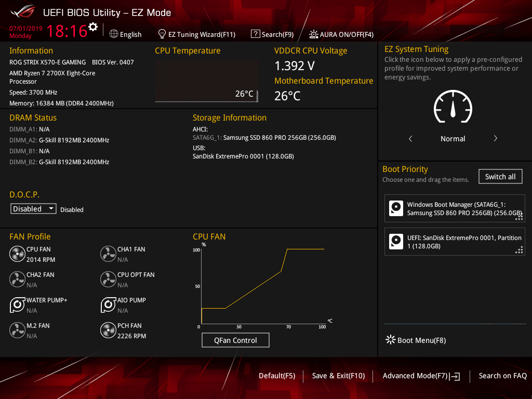Grab the drag handle on SanDisk boot entry
Image resolution: width=532 pixels, height=399 pixels.
tap(519, 250)
